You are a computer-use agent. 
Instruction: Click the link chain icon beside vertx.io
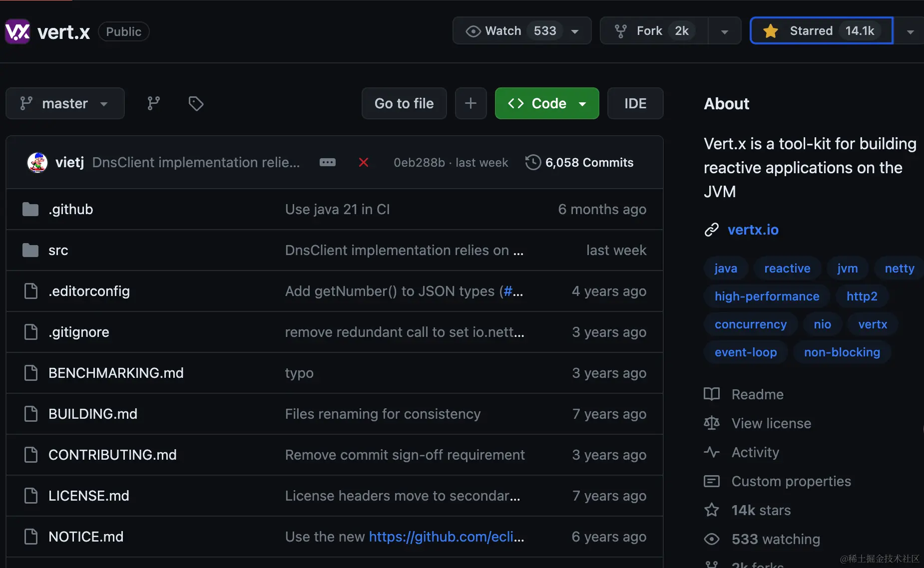(x=711, y=230)
